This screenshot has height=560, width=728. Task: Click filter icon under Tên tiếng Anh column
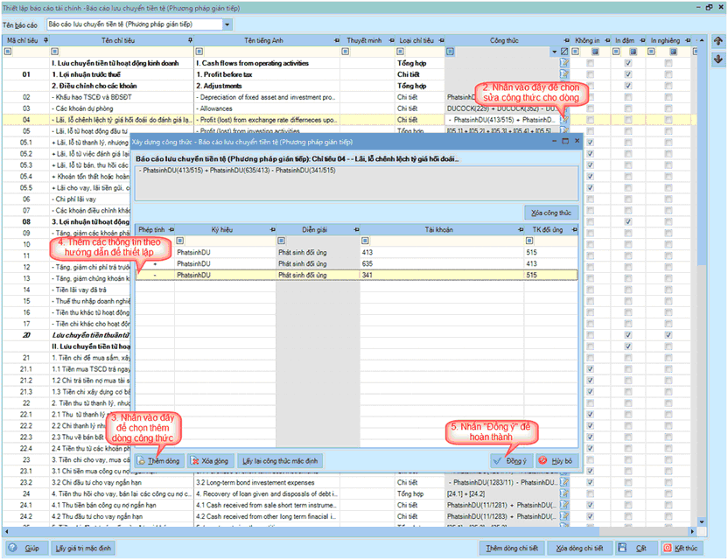pyautogui.click(x=199, y=52)
